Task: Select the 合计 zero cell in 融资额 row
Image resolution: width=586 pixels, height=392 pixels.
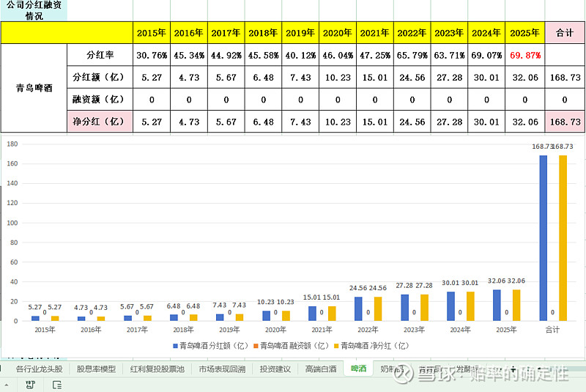Action: click(x=565, y=100)
